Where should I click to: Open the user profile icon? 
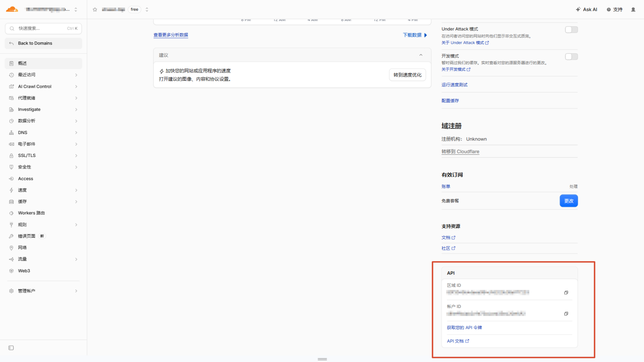pos(633,9)
